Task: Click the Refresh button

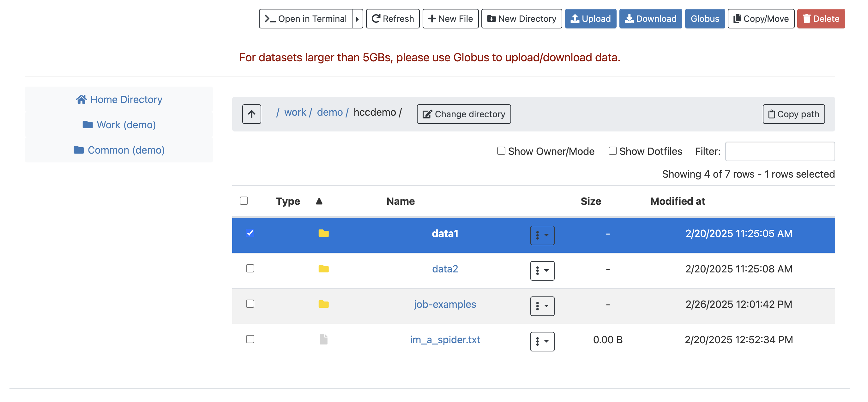Action: (393, 19)
